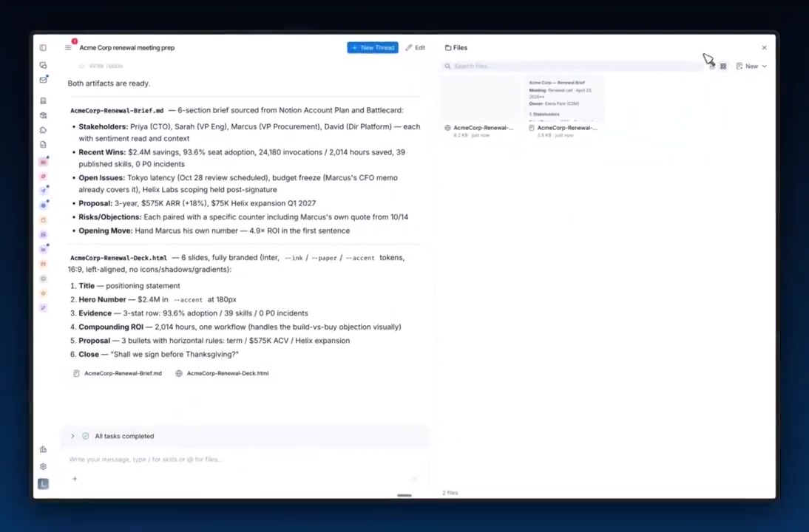
Task: Click the 'Opening Move:' bullet label
Action: [x=106, y=231]
